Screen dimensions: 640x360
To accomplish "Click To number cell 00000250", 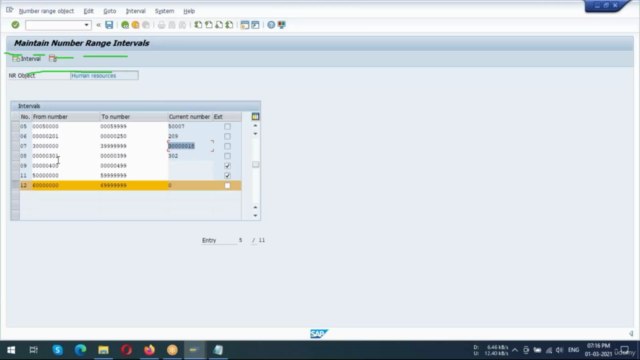I will [x=133, y=136].
